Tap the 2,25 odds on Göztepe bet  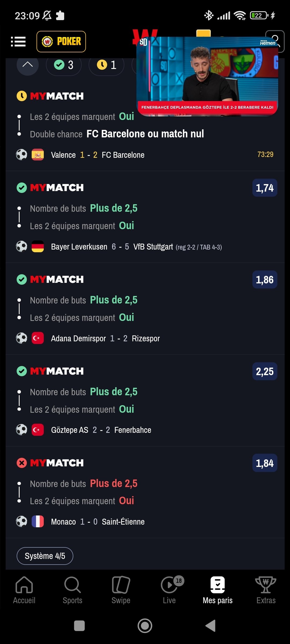coord(265,371)
